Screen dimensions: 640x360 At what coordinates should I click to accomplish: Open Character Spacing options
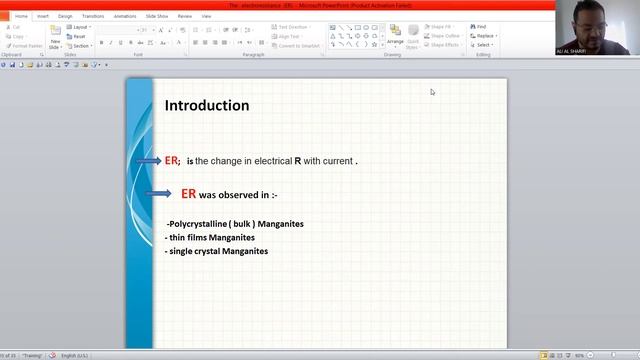point(151,42)
